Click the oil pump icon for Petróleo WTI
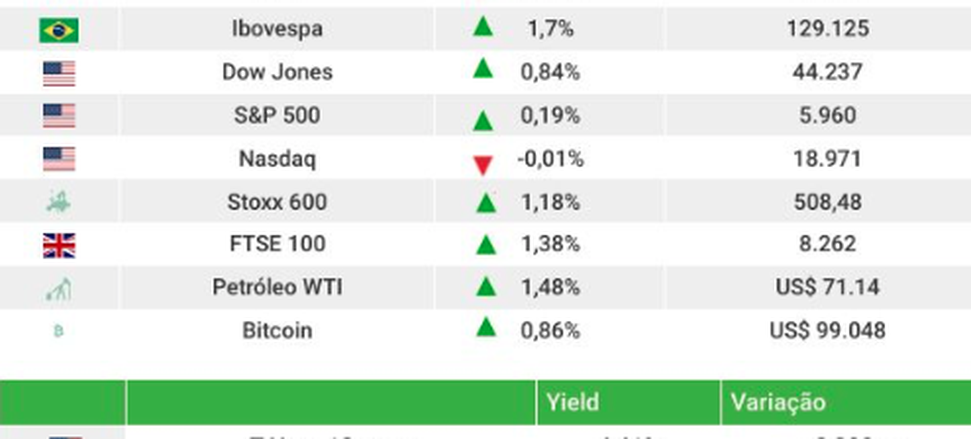971x439 pixels. 59,288
